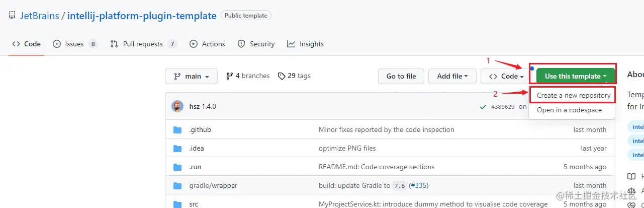
Task: Switch to the Security tab
Action: (x=256, y=44)
